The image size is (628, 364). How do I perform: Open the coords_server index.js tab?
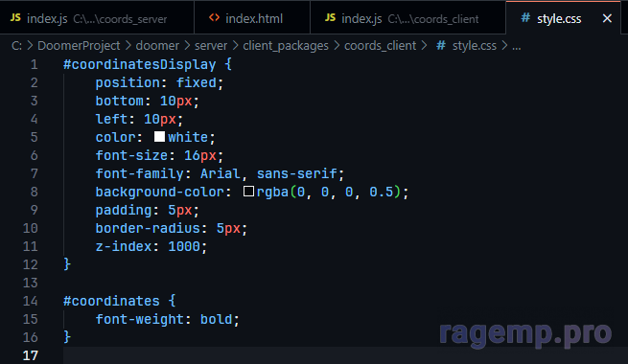pos(97,18)
